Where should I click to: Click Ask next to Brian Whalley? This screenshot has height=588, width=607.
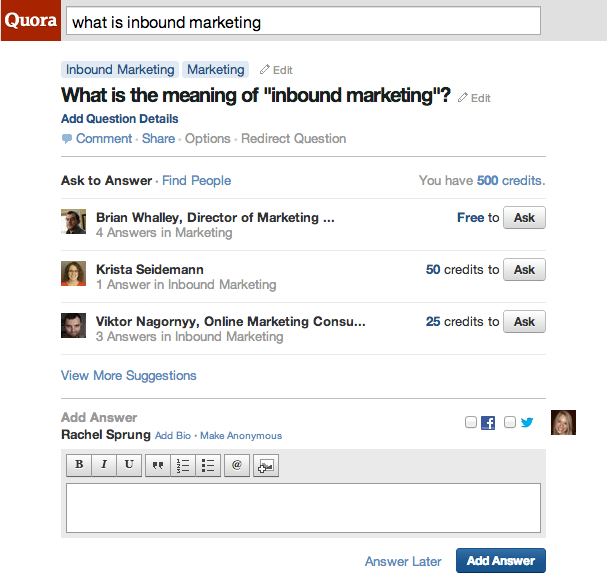coord(524,217)
